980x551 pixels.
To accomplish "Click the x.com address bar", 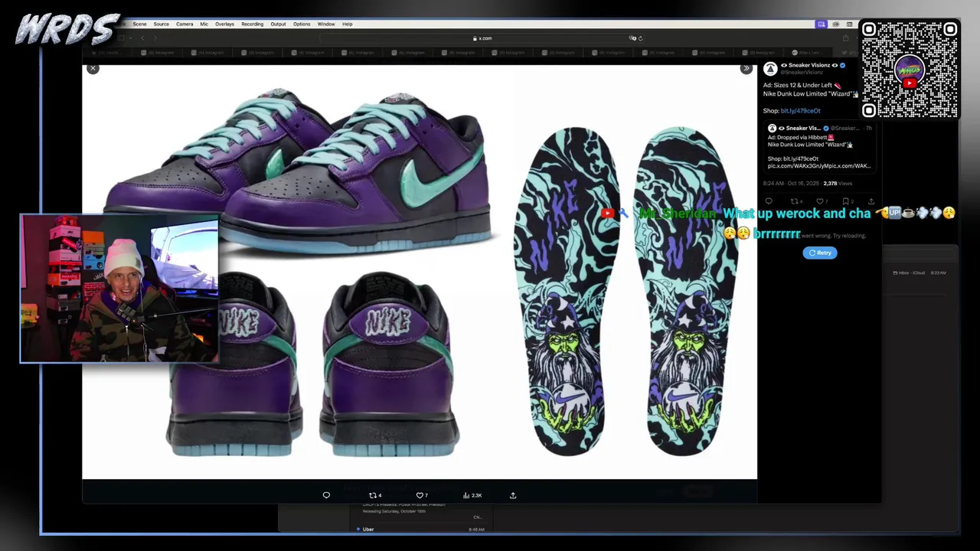I will (x=482, y=38).
